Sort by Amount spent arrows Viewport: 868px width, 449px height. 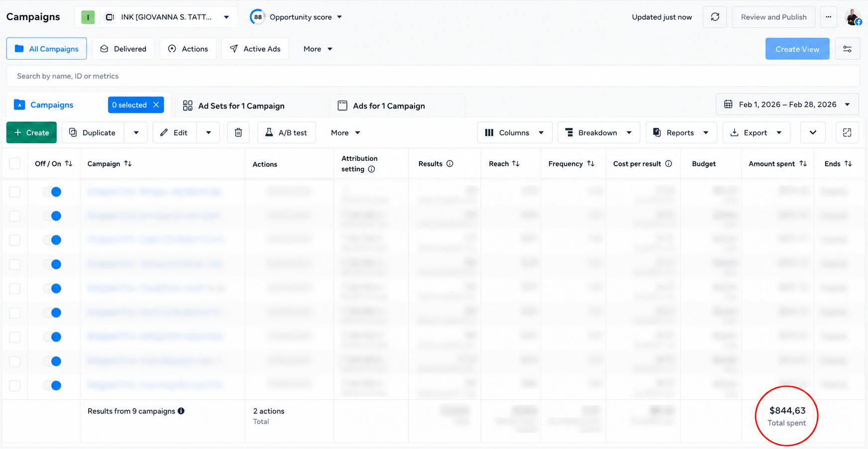point(803,164)
